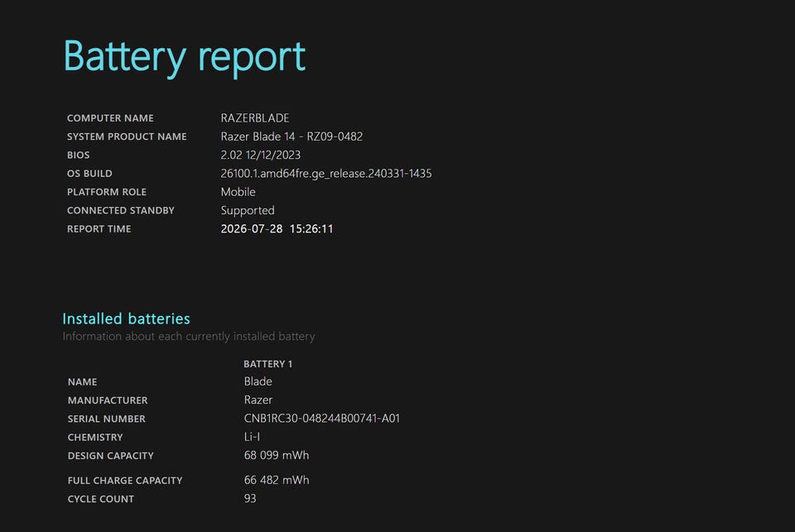The width and height of the screenshot is (795, 532).
Task: Select the 66 482 mWh full charge capacity
Action: 277,481
